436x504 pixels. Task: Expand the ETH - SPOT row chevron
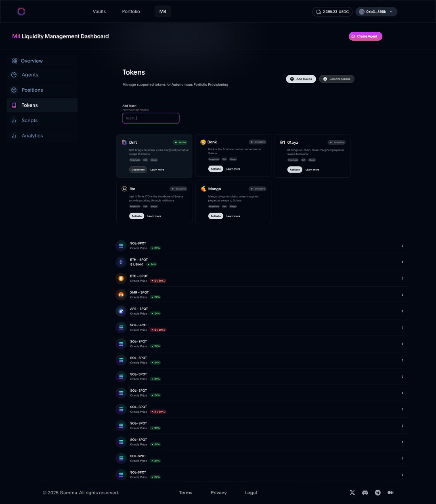[x=402, y=262]
